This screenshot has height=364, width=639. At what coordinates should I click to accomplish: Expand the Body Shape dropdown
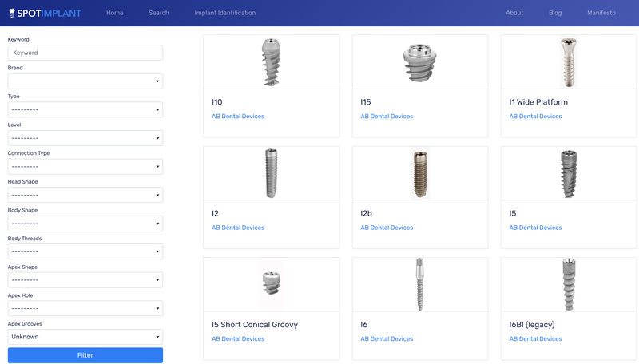coord(85,224)
